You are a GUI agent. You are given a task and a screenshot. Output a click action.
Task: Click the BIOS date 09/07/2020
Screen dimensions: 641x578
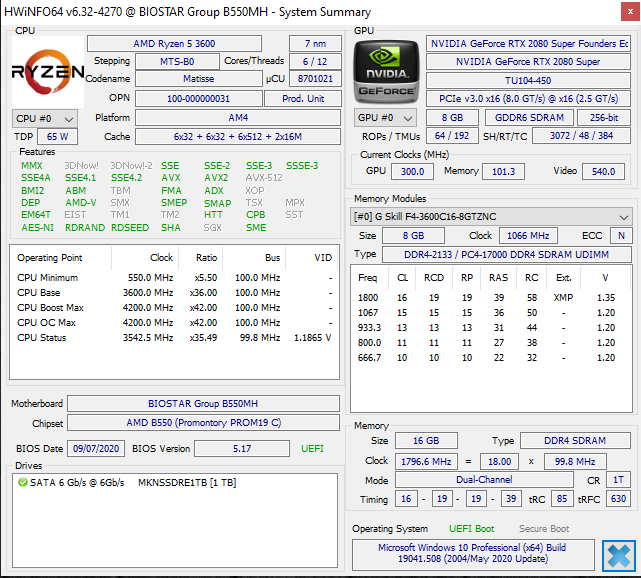click(96, 449)
